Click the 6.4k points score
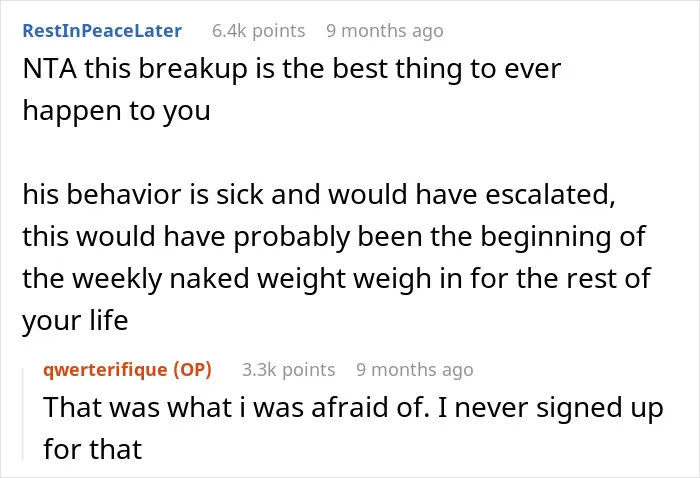Screen dimensions: 700x478 pyautogui.click(x=258, y=31)
